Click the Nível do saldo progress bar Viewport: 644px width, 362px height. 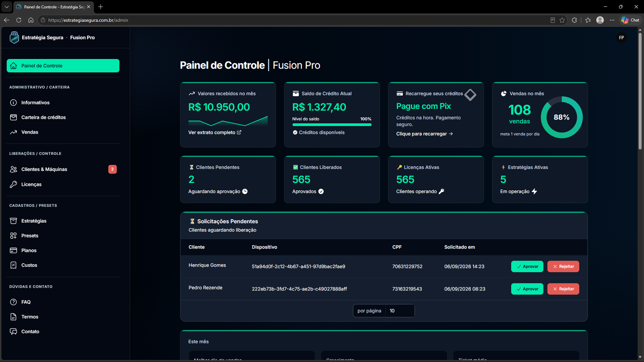(x=332, y=125)
